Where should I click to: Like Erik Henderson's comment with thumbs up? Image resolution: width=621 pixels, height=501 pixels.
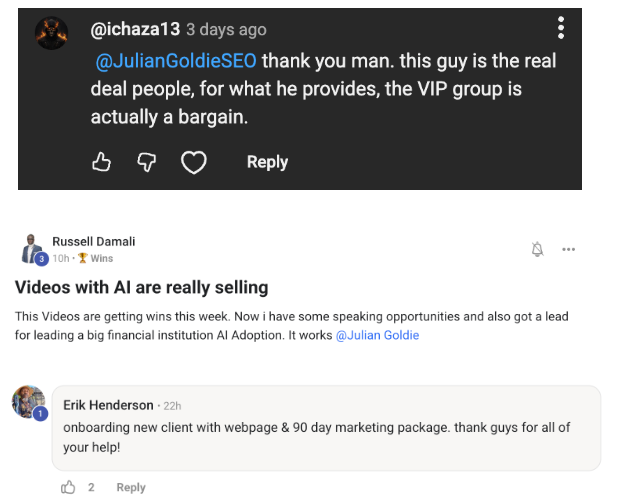[69, 487]
